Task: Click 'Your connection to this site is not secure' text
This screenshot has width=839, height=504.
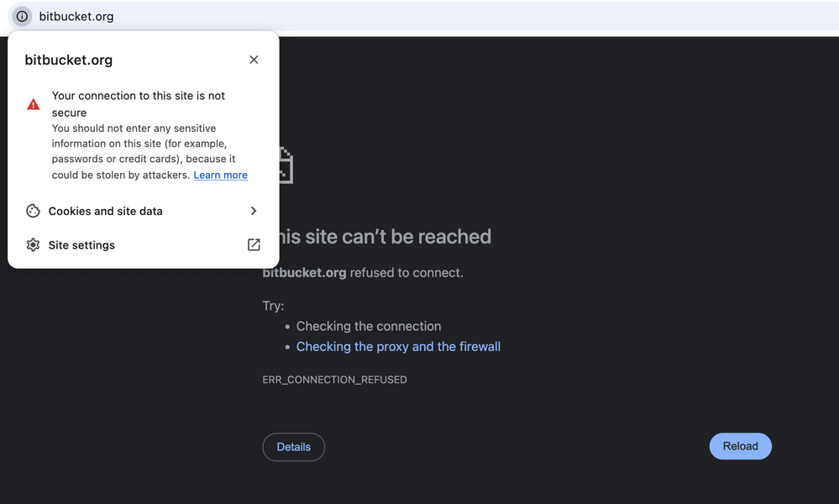Action: coord(138,104)
